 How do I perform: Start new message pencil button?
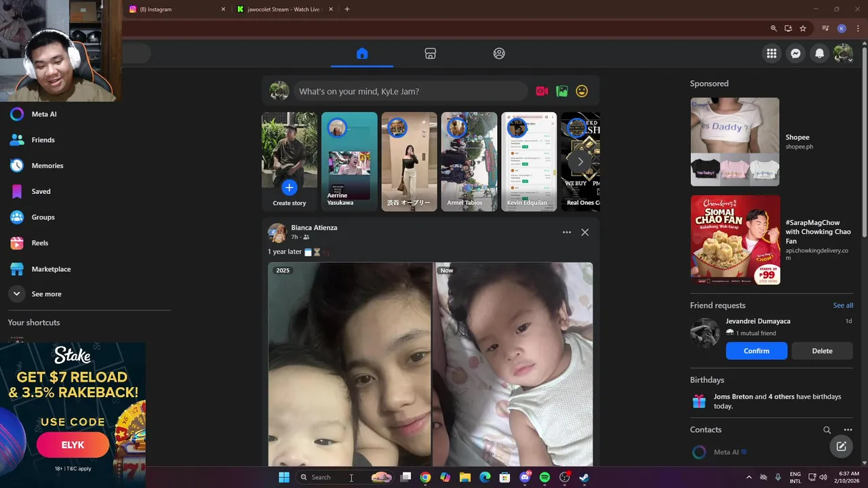(x=841, y=446)
